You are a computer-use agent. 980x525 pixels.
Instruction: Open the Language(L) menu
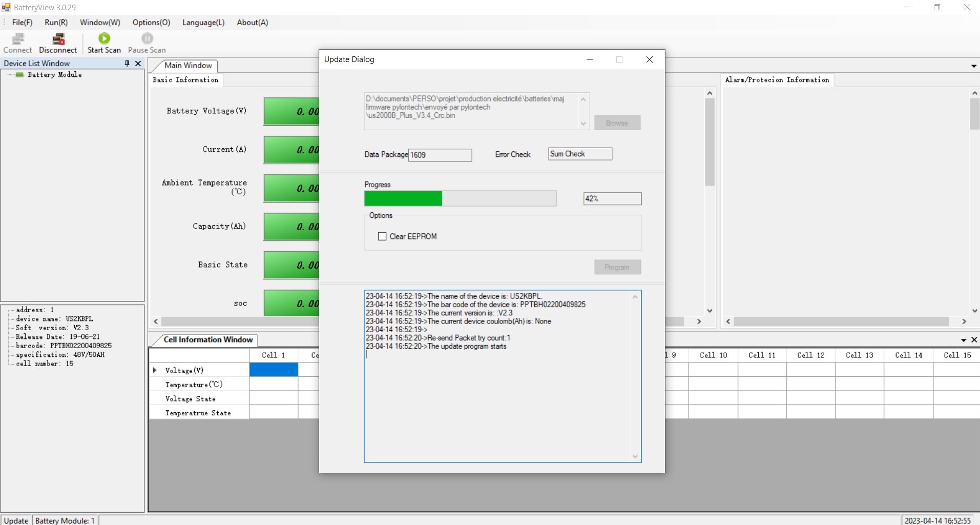[203, 23]
